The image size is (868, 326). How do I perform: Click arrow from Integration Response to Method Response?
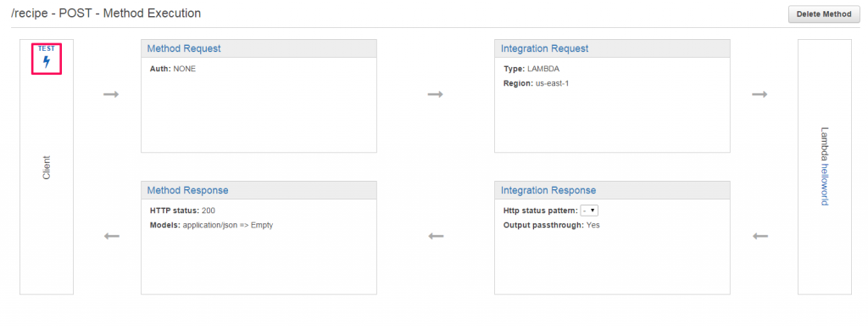[x=437, y=236]
